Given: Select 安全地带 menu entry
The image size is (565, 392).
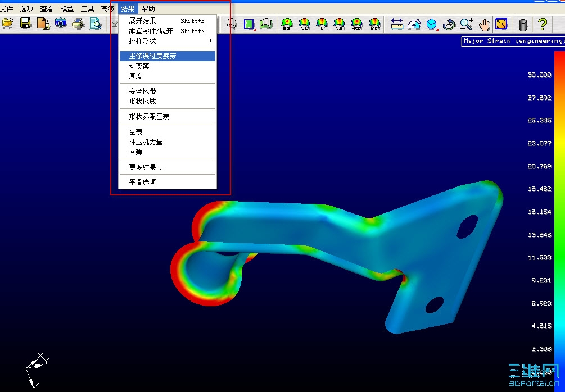Looking at the screenshot, I should pos(168,91).
